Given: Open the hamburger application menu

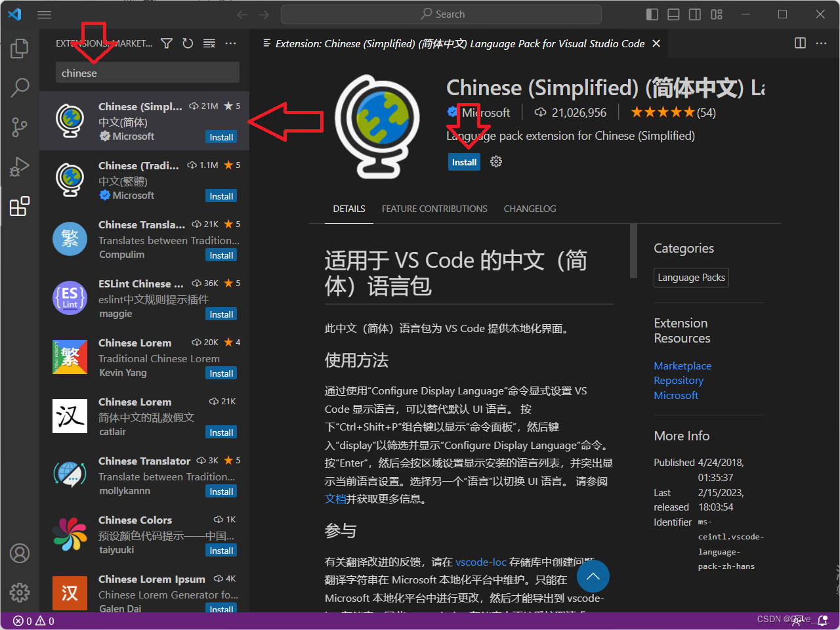Looking at the screenshot, I should pyautogui.click(x=44, y=14).
